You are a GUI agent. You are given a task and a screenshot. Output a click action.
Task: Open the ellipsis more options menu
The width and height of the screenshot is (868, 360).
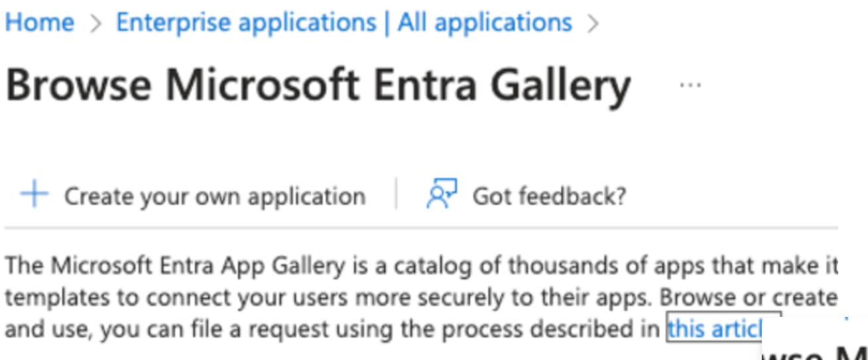click(x=690, y=85)
